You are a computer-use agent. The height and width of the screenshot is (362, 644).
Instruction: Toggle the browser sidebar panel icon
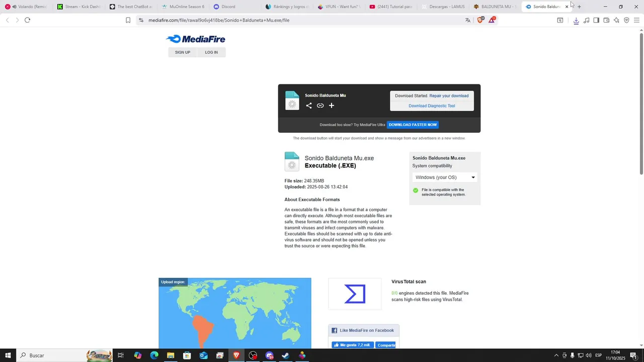(596, 20)
